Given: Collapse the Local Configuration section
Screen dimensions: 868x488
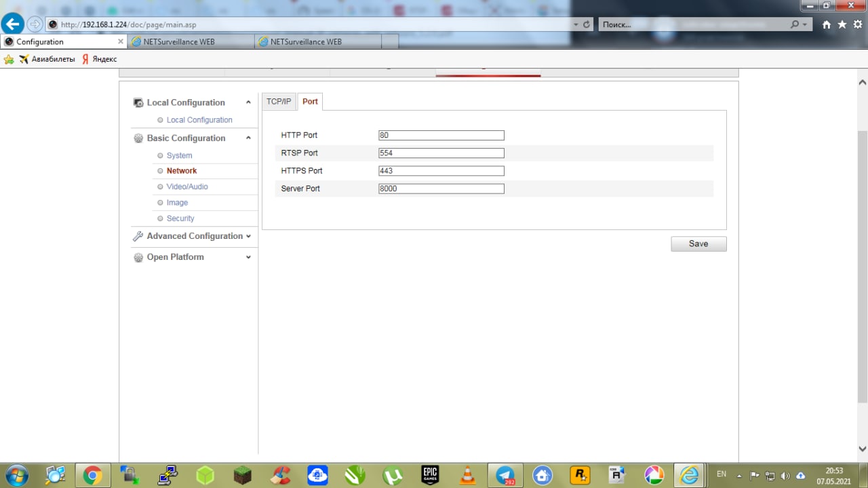Looking at the screenshot, I should tap(248, 102).
